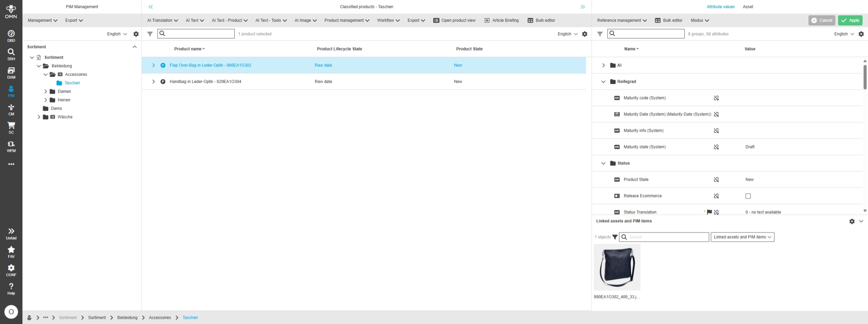Focus the product list search field
868x324 pixels.
(x=196, y=34)
